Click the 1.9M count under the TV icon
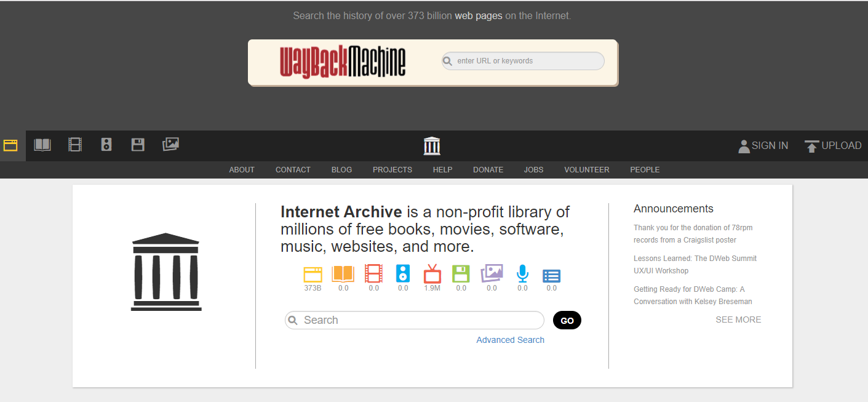This screenshot has height=402, width=868. point(432,288)
